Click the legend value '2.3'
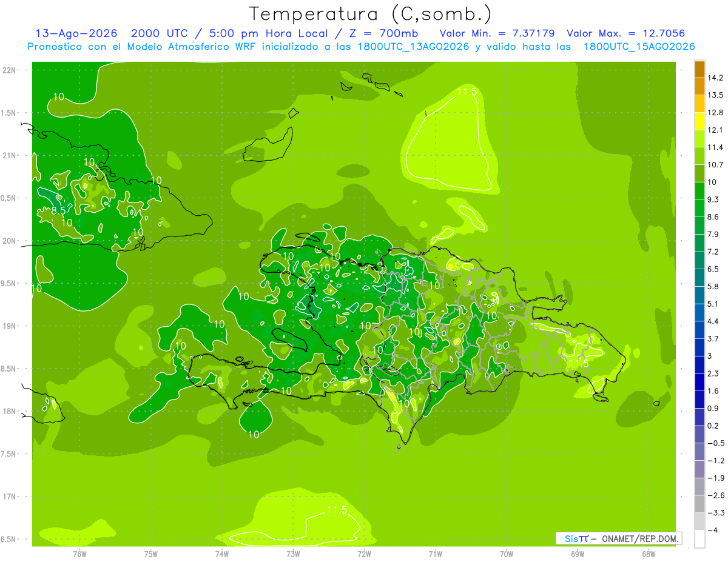728x562 pixels. point(713,373)
